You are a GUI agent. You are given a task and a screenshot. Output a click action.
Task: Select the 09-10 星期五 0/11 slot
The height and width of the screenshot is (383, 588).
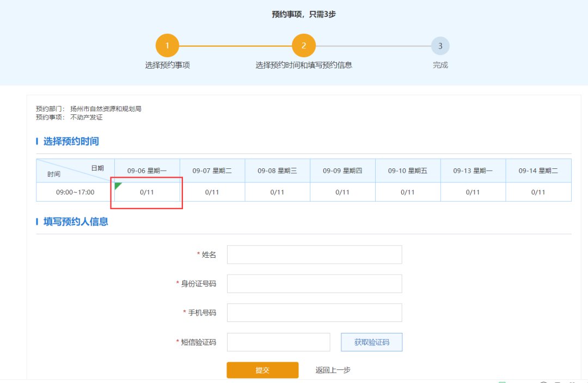pyautogui.click(x=408, y=192)
